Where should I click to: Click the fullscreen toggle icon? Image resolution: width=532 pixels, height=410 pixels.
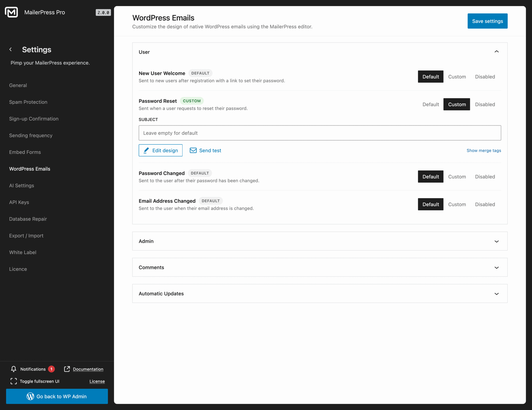pyautogui.click(x=14, y=381)
